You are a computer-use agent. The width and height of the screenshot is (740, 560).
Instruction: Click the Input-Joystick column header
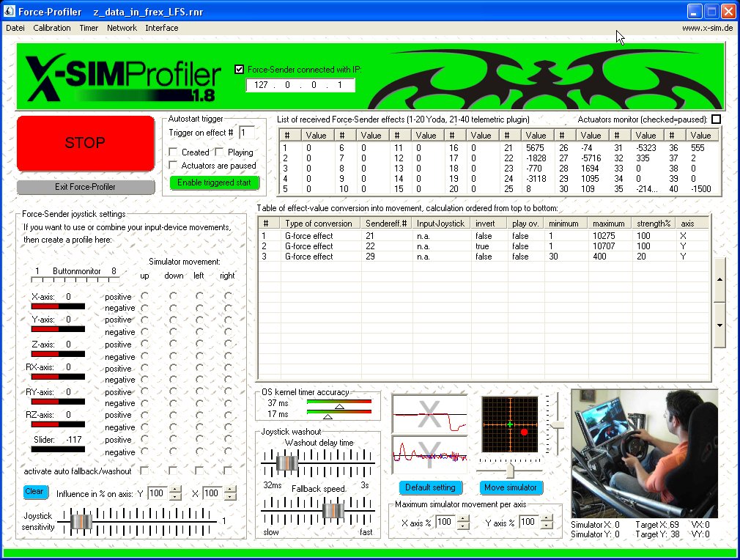click(441, 224)
